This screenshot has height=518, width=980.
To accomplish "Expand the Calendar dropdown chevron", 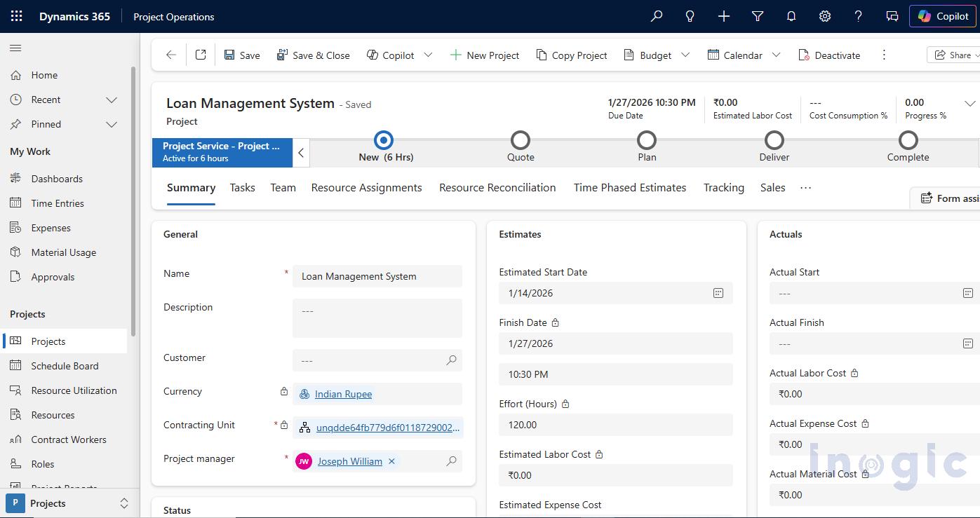I will [777, 55].
